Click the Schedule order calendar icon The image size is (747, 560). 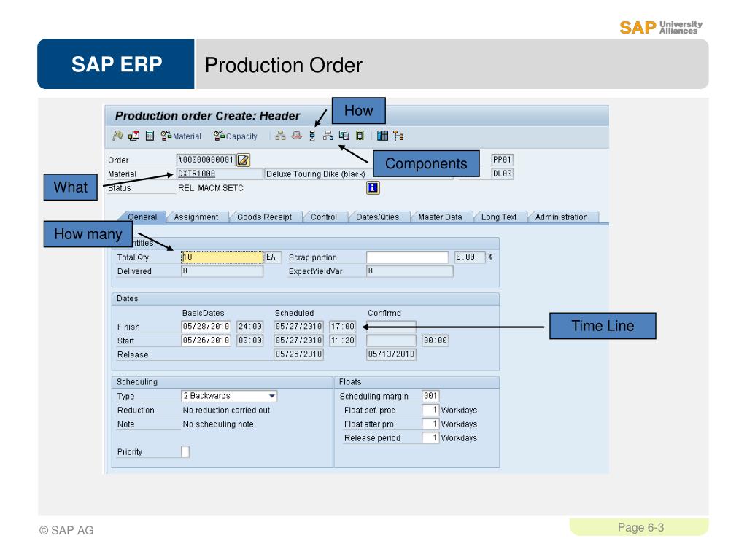pyautogui.click(x=134, y=136)
